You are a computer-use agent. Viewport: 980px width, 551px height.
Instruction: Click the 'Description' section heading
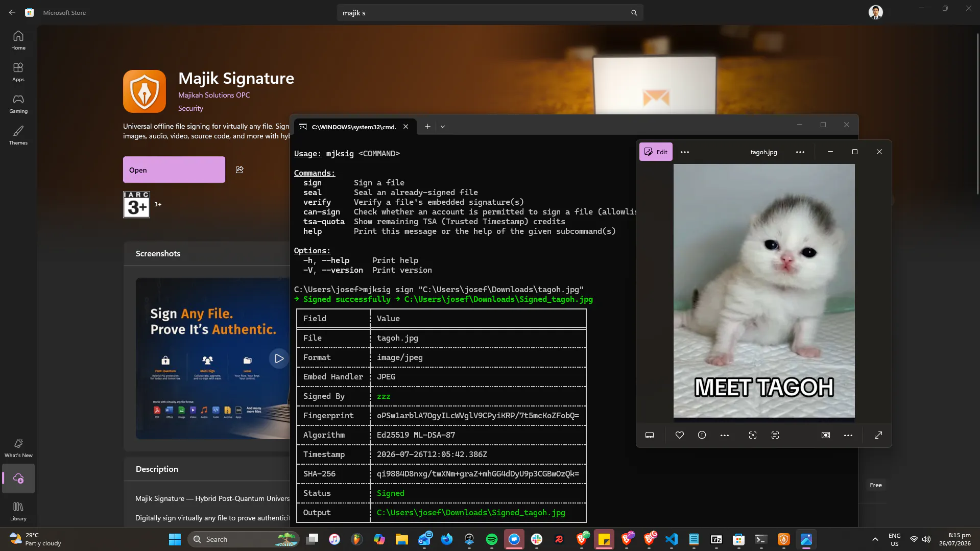[x=157, y=469]
